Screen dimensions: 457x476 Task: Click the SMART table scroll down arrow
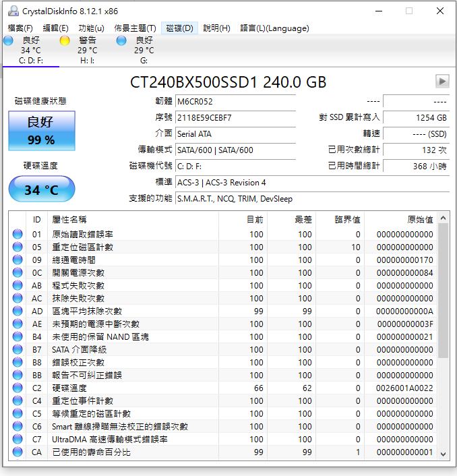click(x=443, y=454)
